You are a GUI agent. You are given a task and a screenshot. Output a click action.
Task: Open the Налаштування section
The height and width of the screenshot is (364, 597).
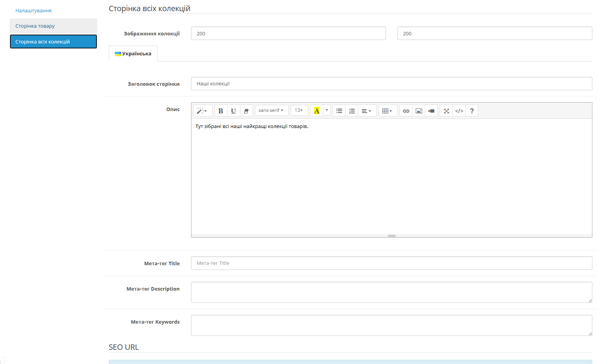[53, 10]
